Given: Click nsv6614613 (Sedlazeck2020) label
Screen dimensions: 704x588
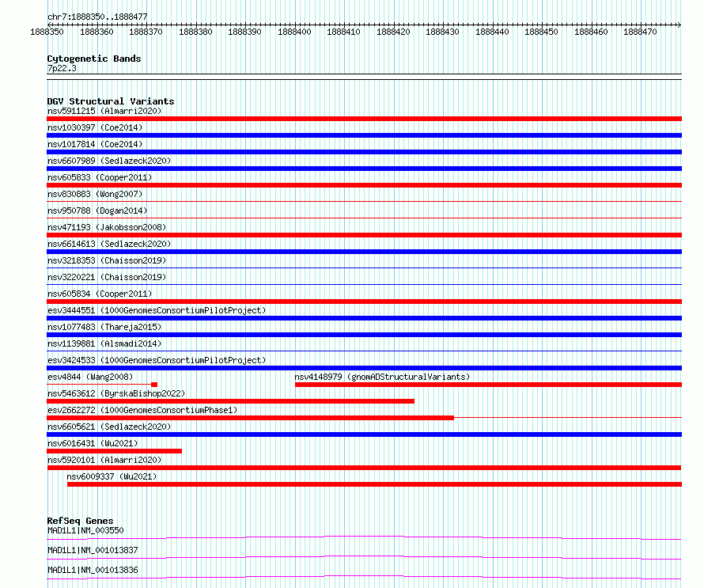Looking at the screenshot, I should tap(109, 244).
